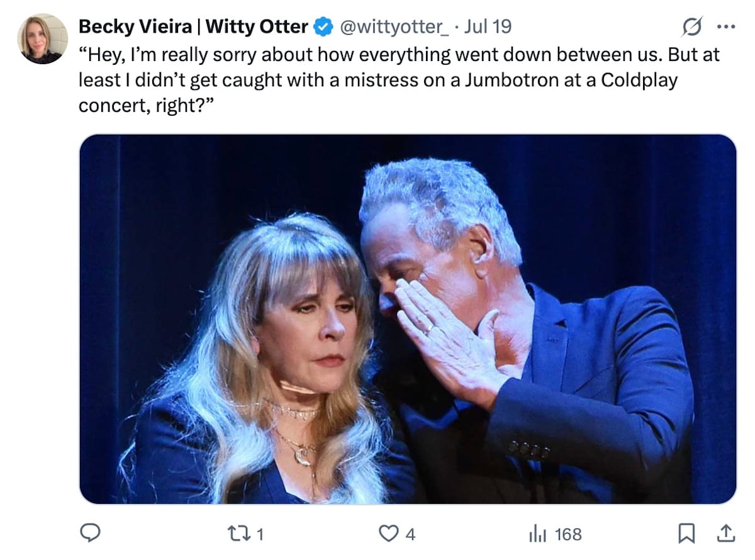Open the Grok explain-this-post icon
The image size is (755, 560).
(x=691, y=27)
